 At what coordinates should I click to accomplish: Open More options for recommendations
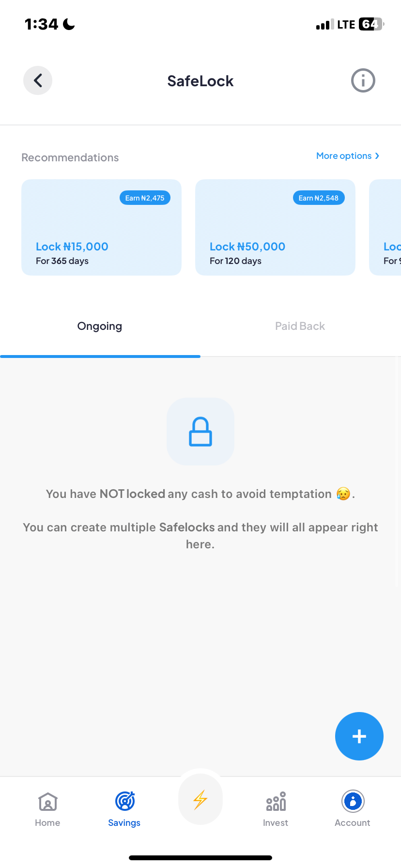(343, 155)
